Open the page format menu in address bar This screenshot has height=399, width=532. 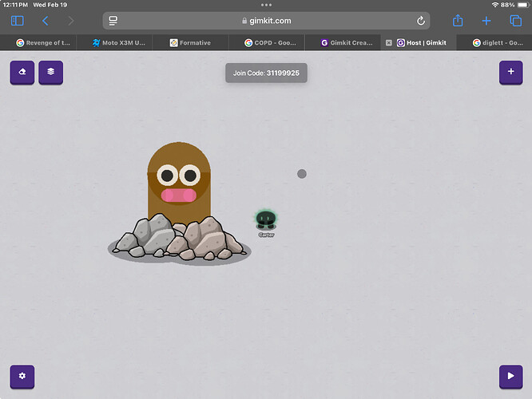(x=113, y=21)
